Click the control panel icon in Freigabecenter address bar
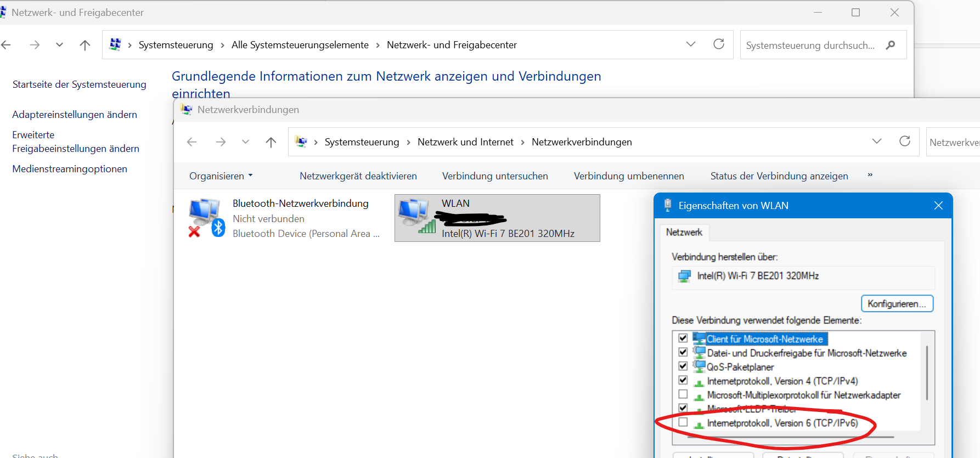Viewport: 980px width, 458px height. coord(115,44)
